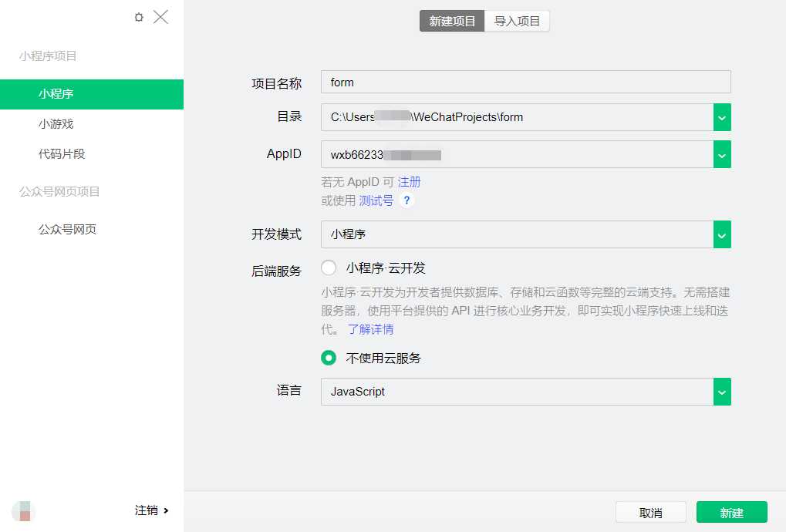
Task: Click the 测试号 link
Action: coord(376,200)
